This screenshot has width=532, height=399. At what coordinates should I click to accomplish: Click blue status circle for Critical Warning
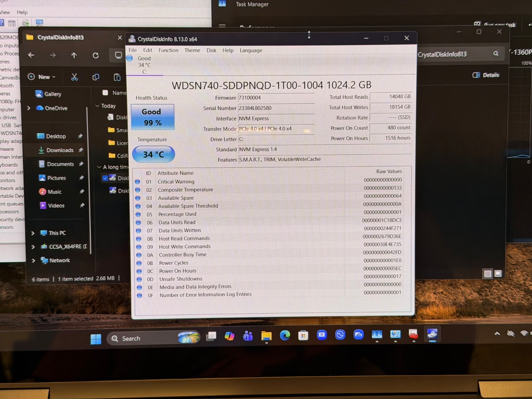(x=137, y=182)
